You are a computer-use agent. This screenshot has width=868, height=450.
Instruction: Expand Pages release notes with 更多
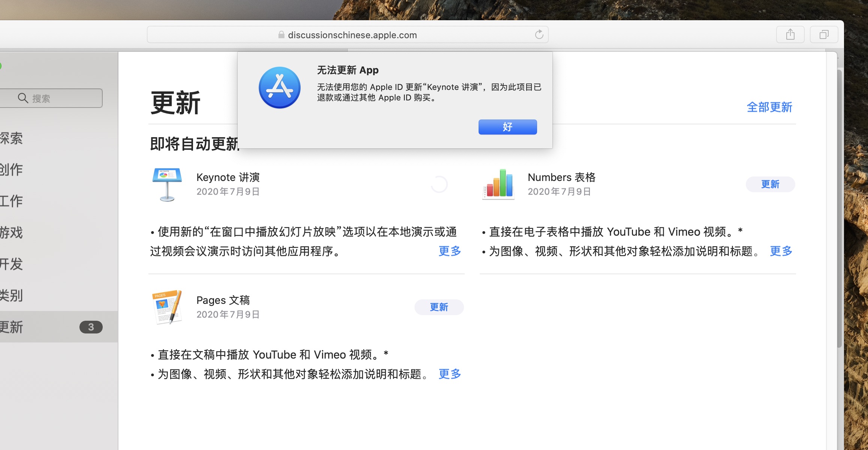point(449,374)
